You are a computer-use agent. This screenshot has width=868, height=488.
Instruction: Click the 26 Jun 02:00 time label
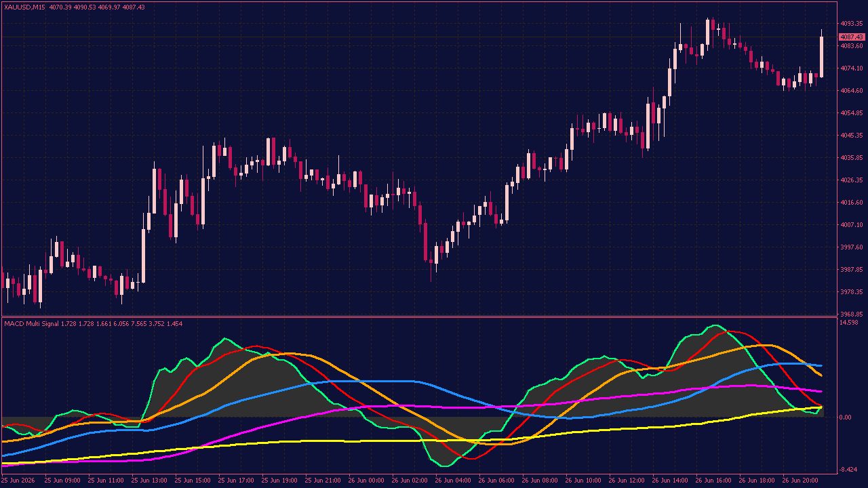409,480
